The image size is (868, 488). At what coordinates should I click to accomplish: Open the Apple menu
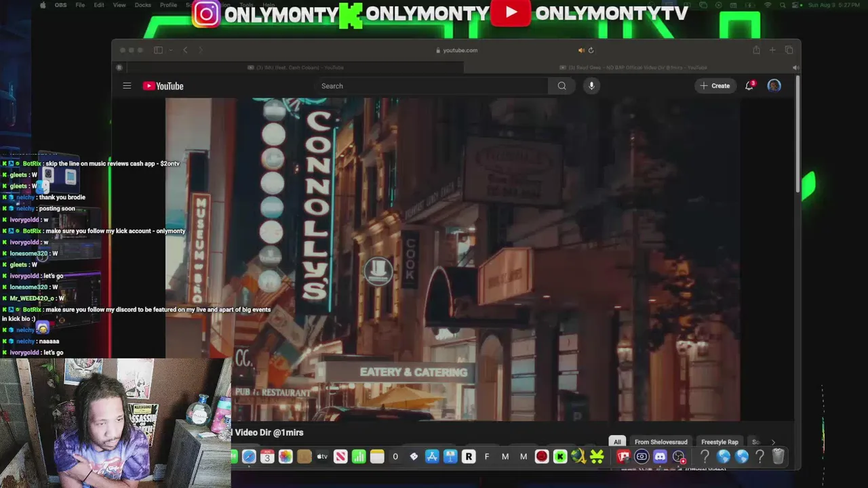click(x=43, y=5)
